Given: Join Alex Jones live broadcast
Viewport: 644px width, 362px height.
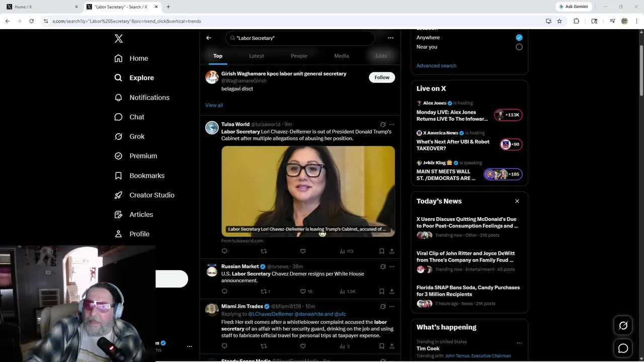Looking at the screenshot, I should pyautogui.click(x=508, y=115).
